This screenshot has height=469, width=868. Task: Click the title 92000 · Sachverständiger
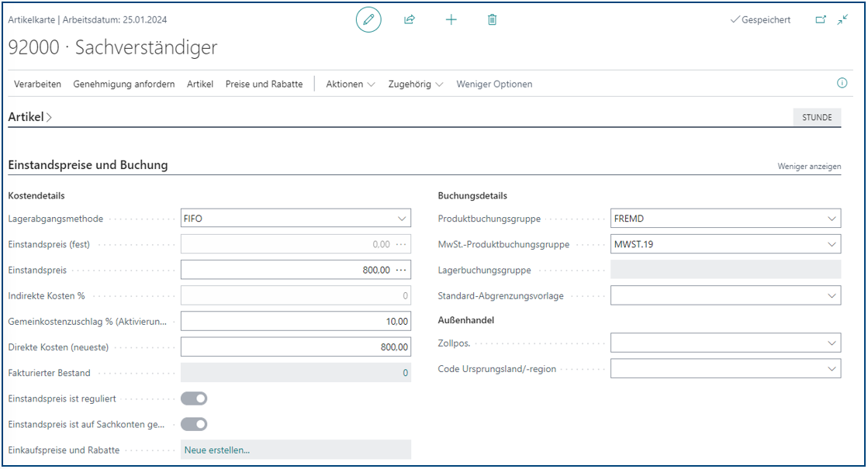[113, 47]
